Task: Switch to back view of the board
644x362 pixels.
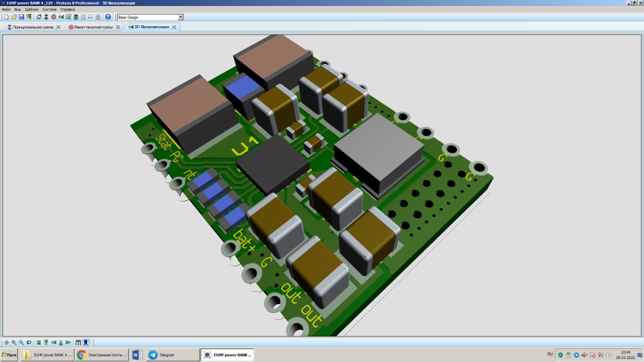Action: [61, 342]
